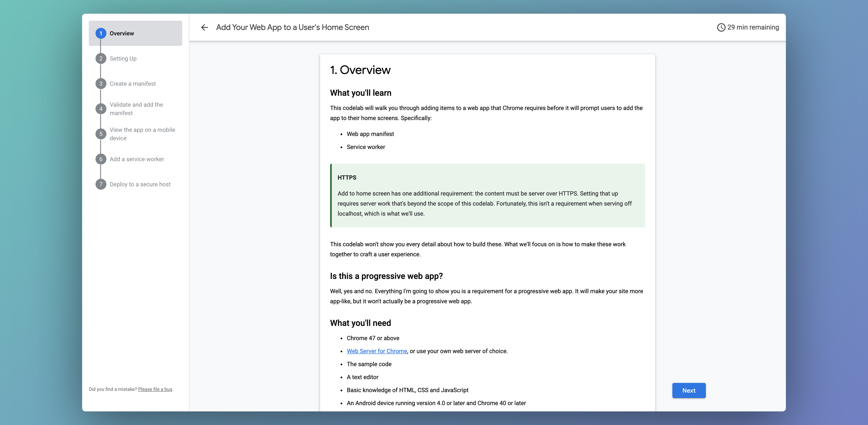Select step 6 circle icon

(x=101, y=159)
